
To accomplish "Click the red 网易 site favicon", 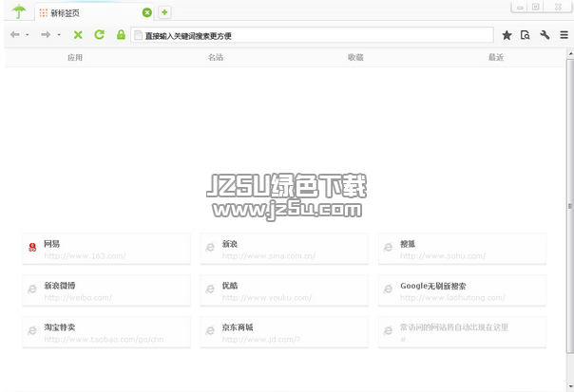I will pyautogui.click(x=32, y=248).
